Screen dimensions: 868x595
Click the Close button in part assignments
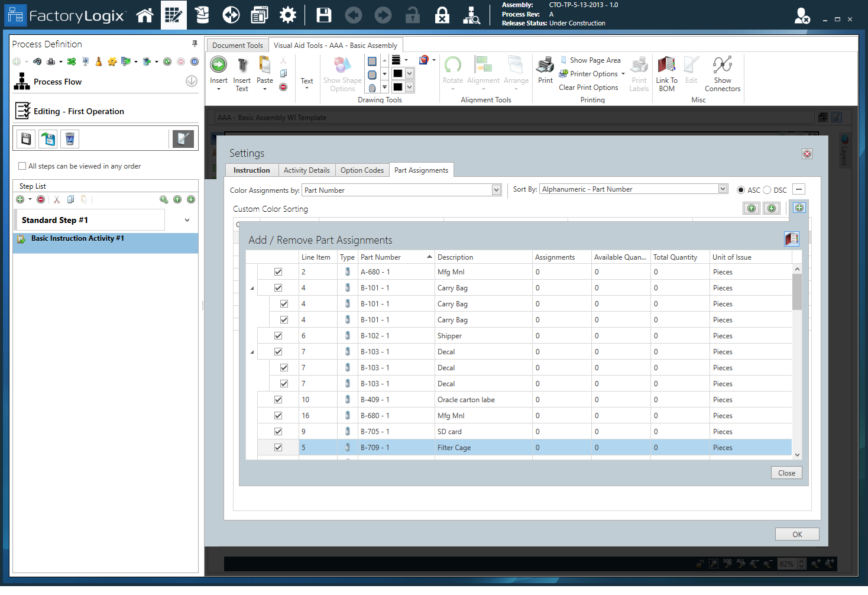[x=786, y=473]
